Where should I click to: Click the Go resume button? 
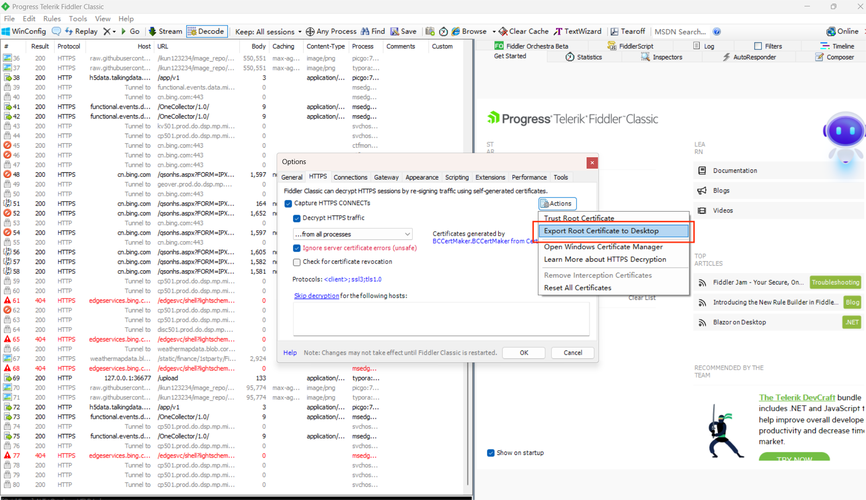130,31
